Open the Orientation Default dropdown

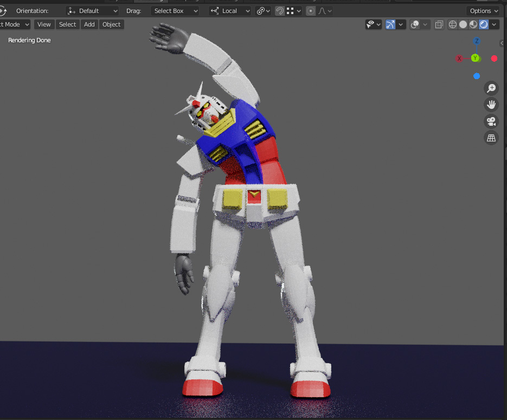point(92,11)
